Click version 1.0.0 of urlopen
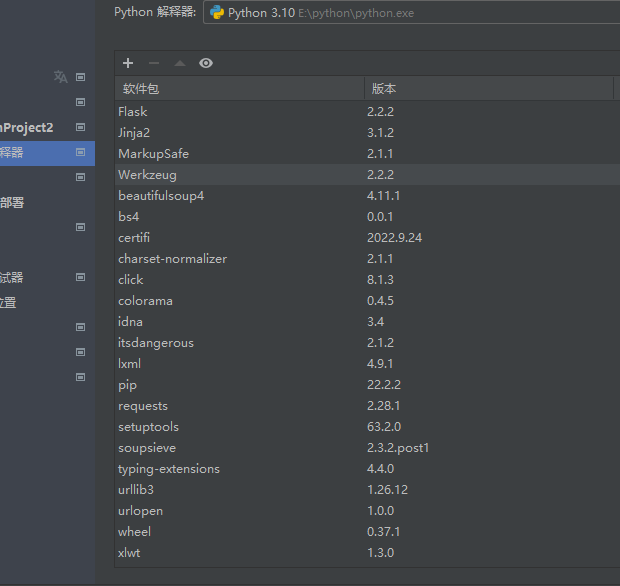Viewport: 620px width, 586px height. pos(380,510)
